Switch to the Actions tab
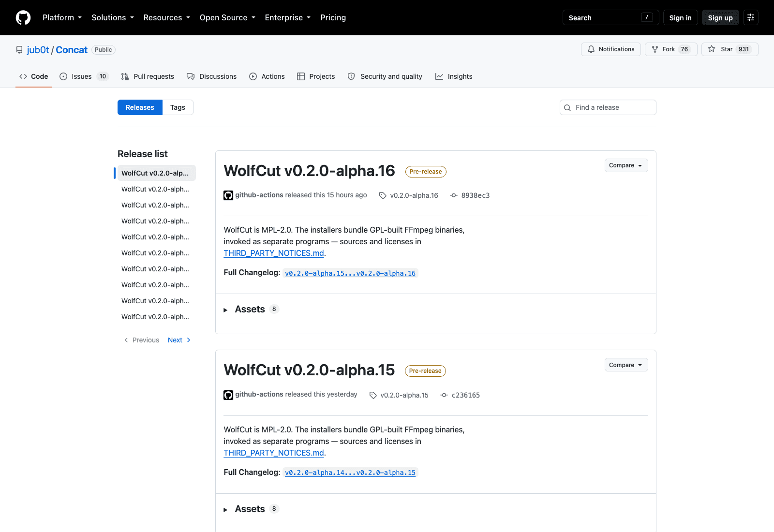The image size is (774, 532). point(267,76)
